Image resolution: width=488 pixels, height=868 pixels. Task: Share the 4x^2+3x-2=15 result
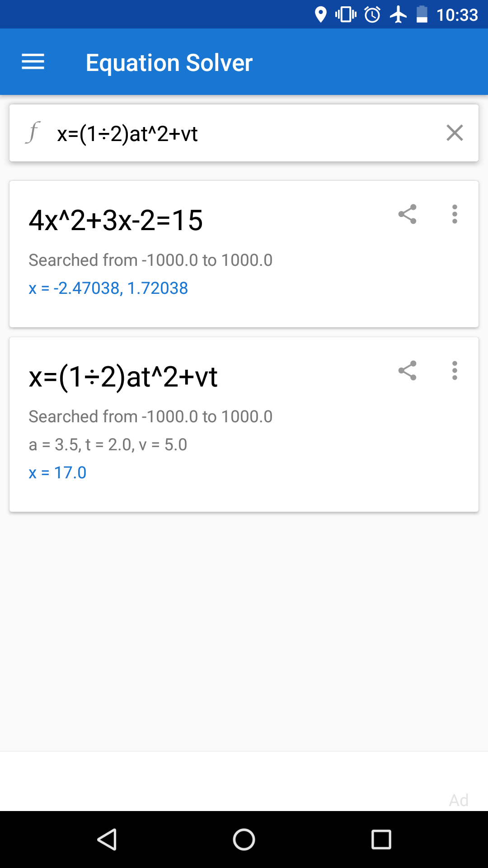point(407,214)
